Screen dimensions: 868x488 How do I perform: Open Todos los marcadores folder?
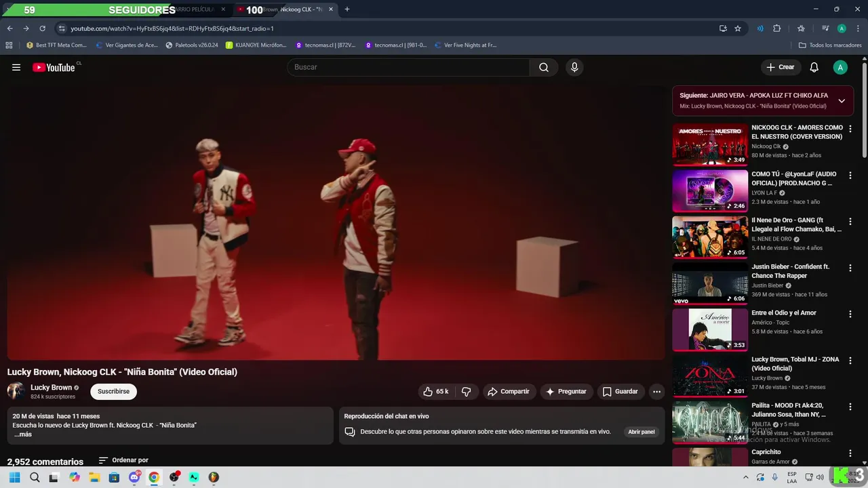coord(830,45)
